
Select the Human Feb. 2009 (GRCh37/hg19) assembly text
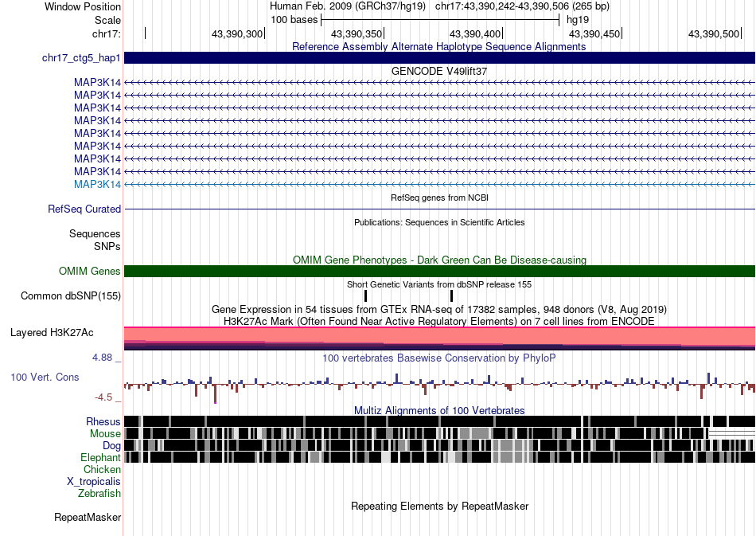[x=348, y=6]
